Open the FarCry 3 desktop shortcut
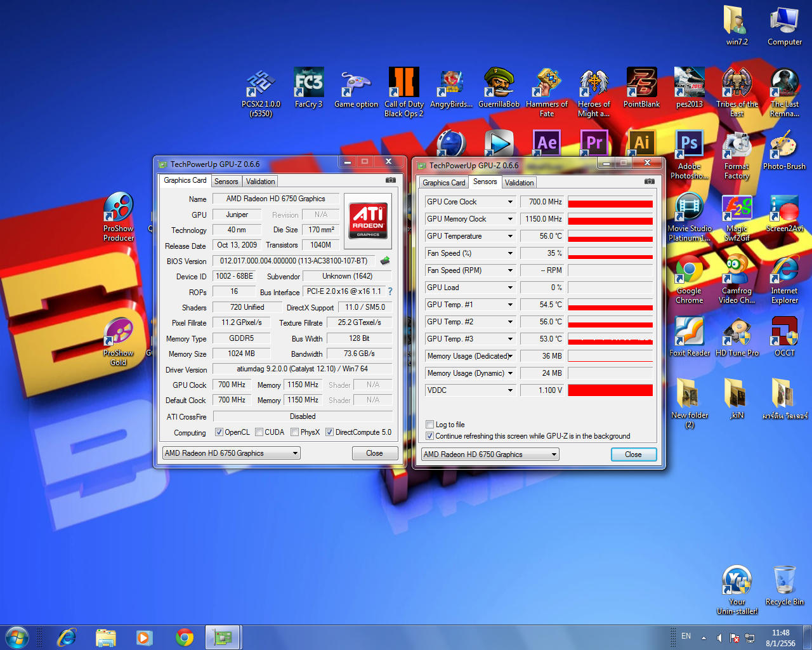The image size is (812, 650). (x=308, y=88)
